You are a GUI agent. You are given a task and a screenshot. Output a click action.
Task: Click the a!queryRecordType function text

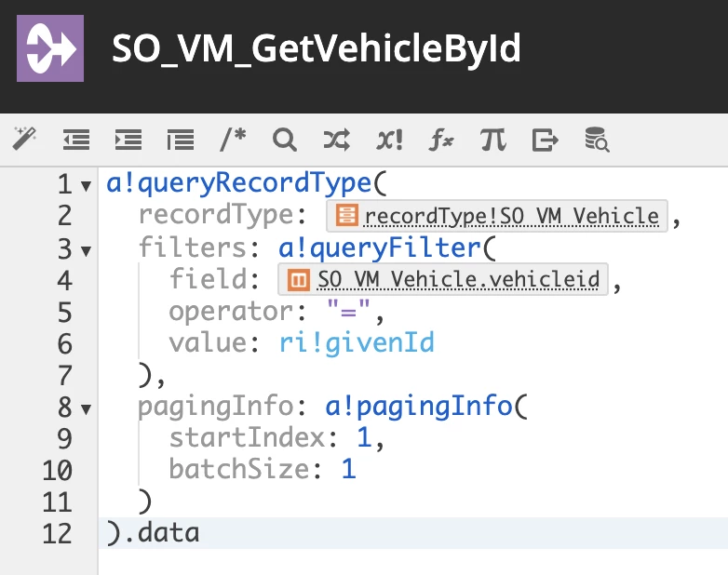pos(238,183)
